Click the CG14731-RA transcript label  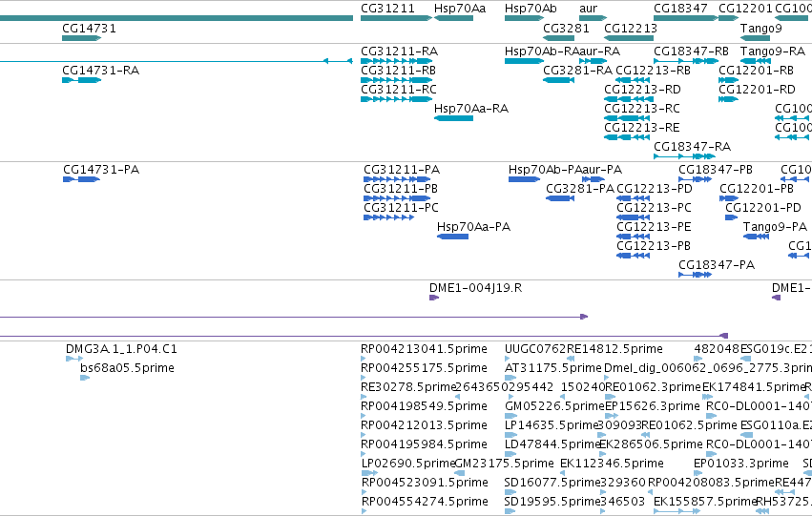[x=101, y=71]
